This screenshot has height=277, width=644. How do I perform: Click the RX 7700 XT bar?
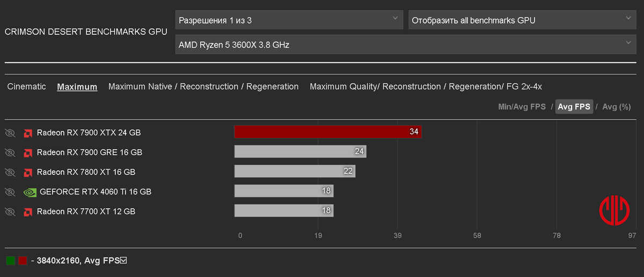(284, 210)
